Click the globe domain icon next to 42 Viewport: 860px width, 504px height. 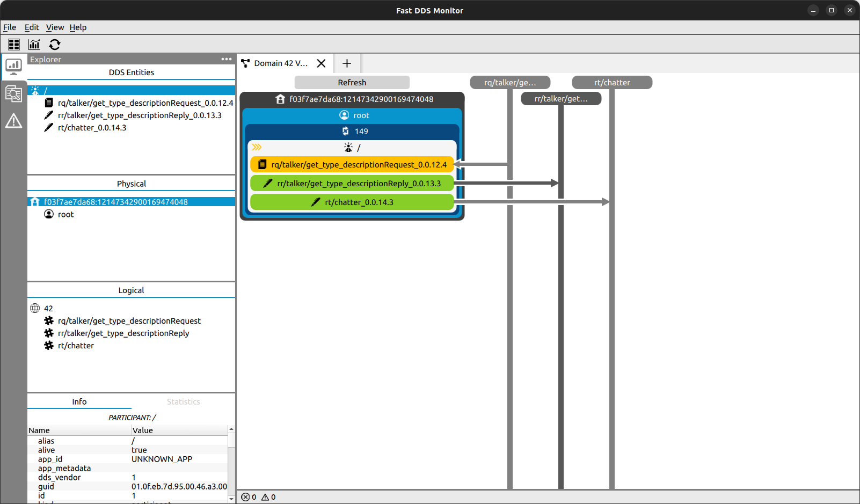pyautogui.click(x=35, y=308)
